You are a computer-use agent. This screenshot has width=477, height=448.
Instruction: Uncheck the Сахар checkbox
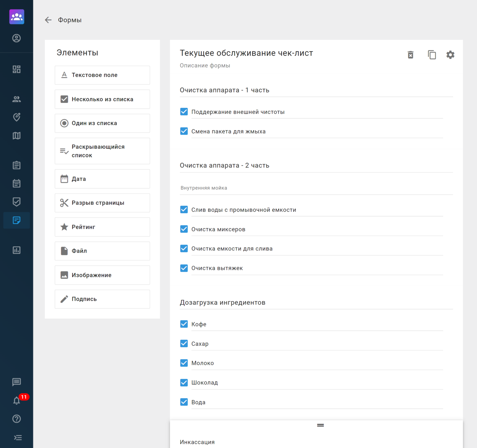184,343
